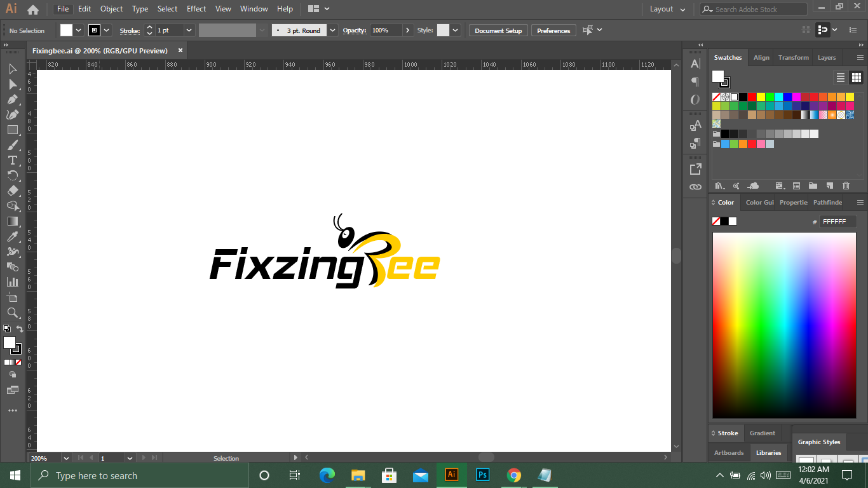Select the Type tool
This screenshot has height=488, width=868.
tap(12, 160)
